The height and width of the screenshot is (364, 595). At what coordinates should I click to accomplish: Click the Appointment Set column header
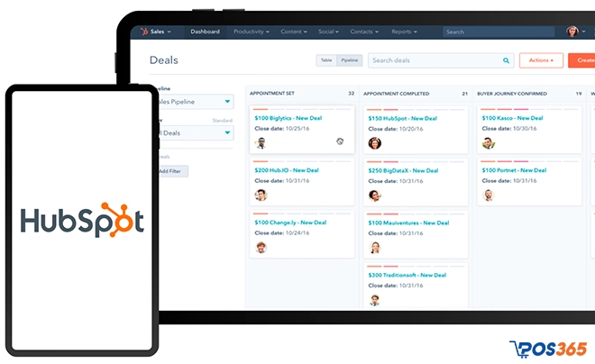(271, 94)
